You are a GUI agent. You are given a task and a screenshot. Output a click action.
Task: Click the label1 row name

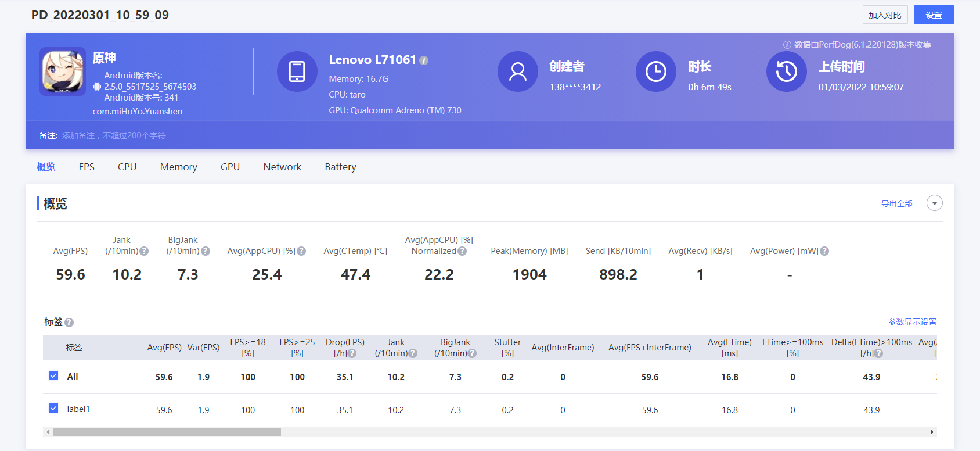coord(78,409)
